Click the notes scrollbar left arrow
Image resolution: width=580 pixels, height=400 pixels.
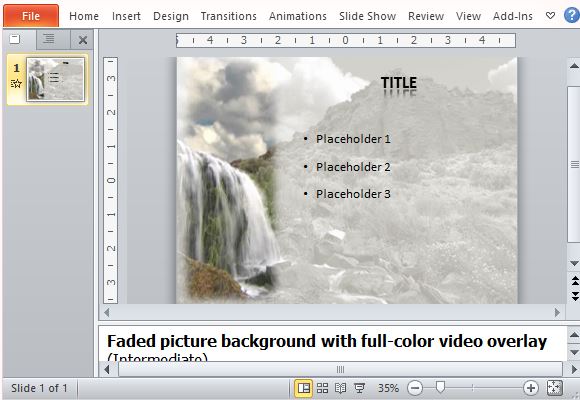point(107,369)
